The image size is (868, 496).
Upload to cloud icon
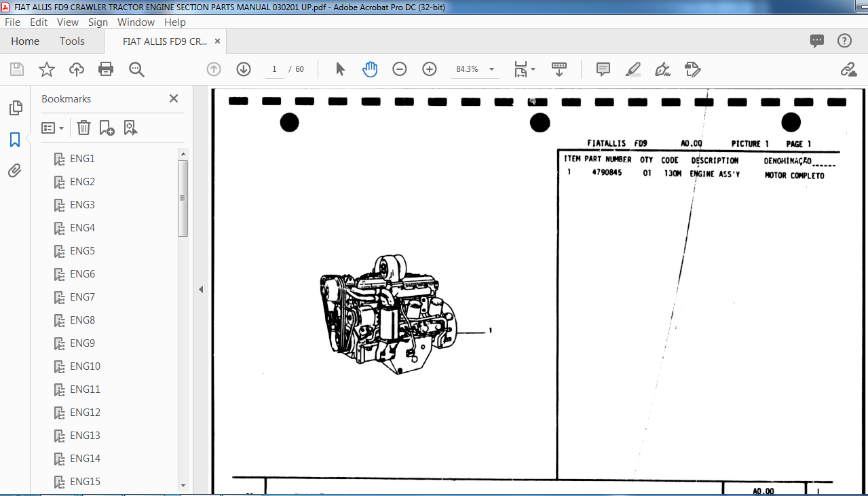point(77,69)
